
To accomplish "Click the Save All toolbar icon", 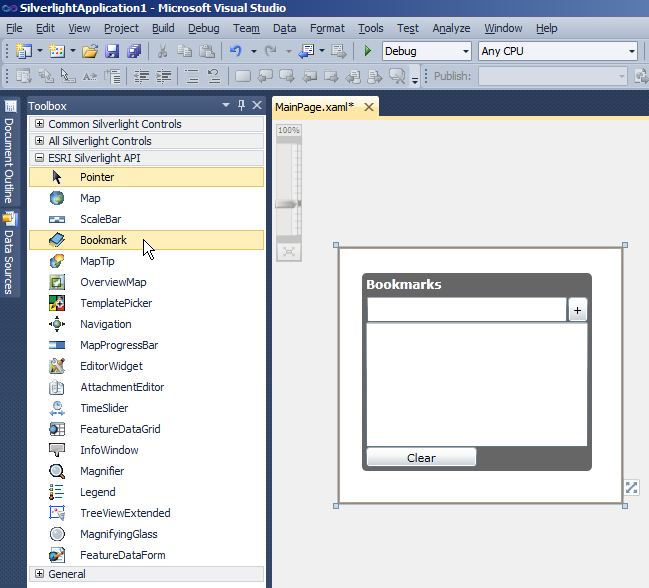I will [x=134, y=51].
